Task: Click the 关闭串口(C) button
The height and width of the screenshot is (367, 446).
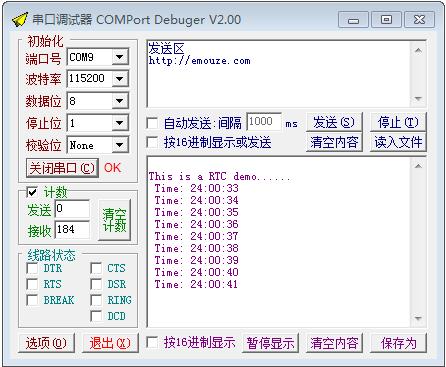Action: [x=62, y=168]
